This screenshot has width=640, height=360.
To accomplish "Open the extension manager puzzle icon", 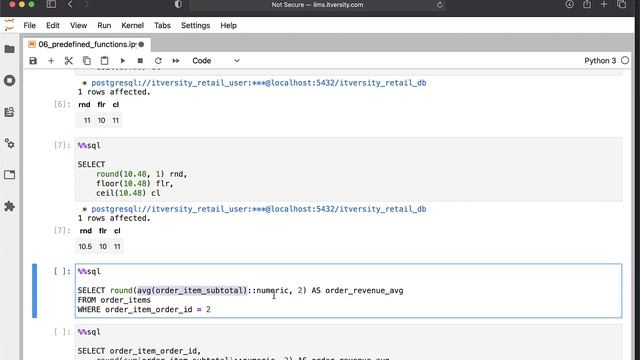I will (9, 206).
